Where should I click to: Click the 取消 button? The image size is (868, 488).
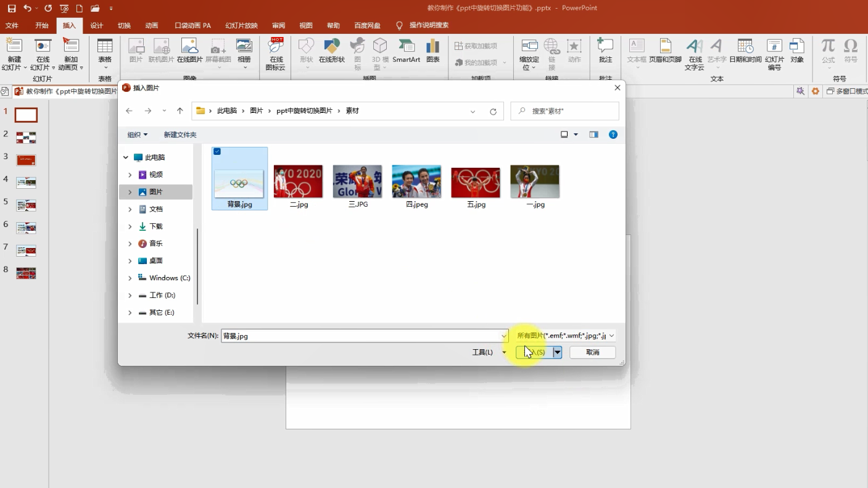tap(593, 352)
